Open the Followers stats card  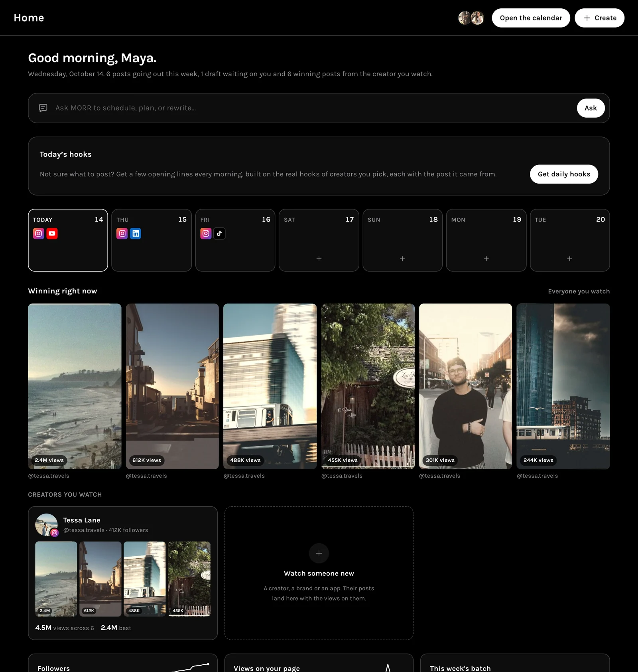(x=123, y=663)
